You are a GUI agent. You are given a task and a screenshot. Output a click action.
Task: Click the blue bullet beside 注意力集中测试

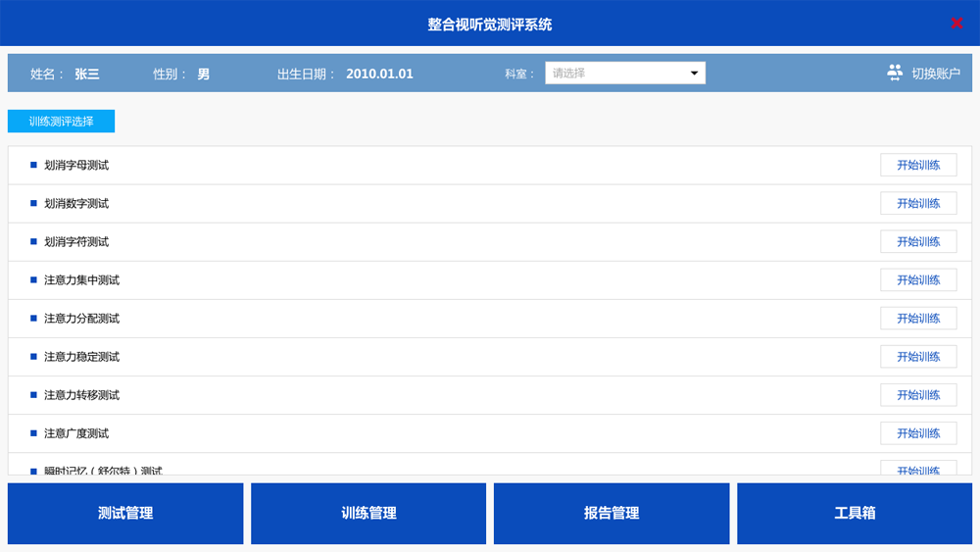coord(33,280)
